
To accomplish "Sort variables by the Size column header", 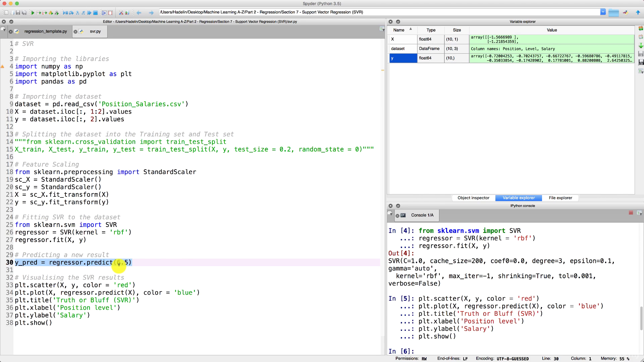I will [x=457, y=30].
